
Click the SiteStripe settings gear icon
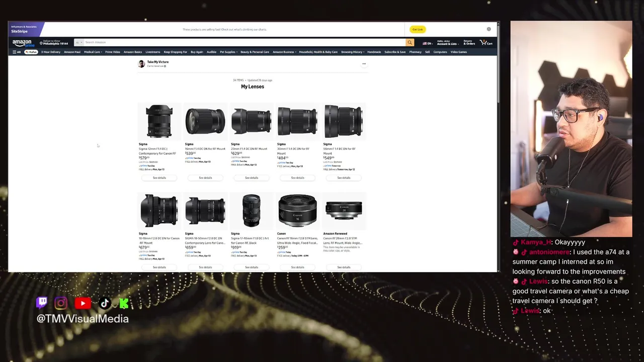pyautogui.click(x=489, y=29)
